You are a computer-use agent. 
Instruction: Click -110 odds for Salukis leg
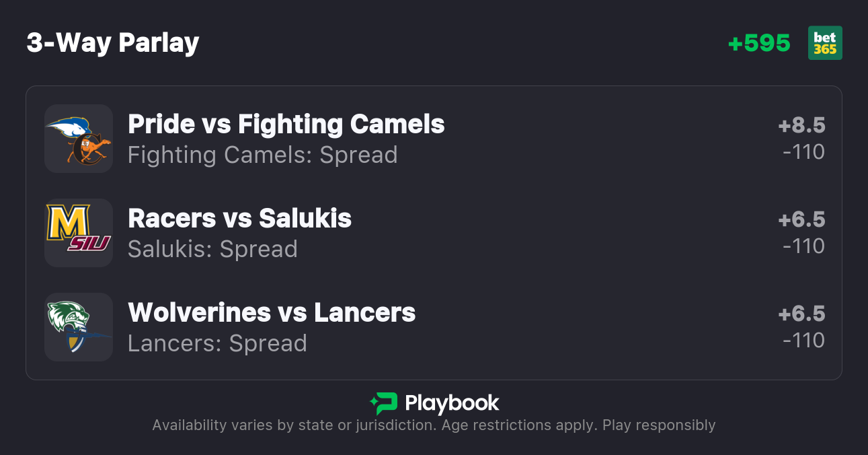pyautogui.click(x=803, y=246)
